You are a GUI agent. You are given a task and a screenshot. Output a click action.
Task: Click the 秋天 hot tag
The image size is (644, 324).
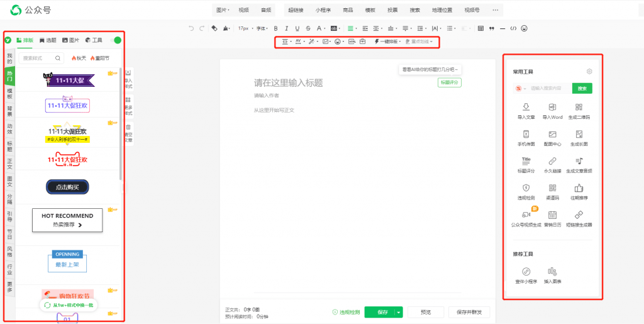click(x=79, y=58)
